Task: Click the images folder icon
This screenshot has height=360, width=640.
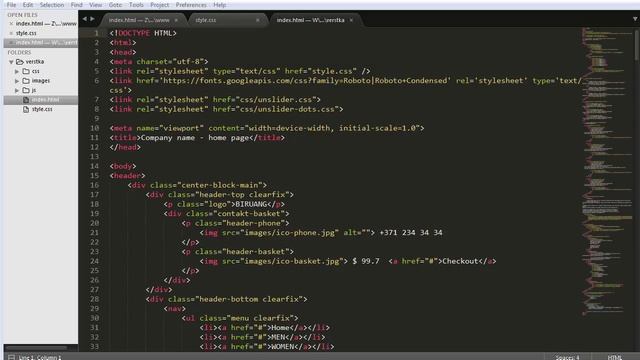Action: 26,80
